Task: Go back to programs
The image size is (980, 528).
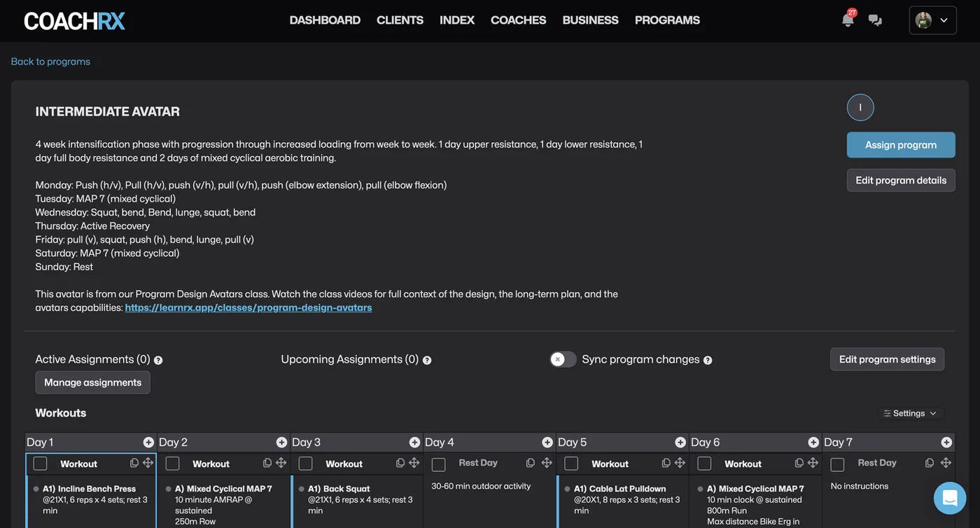Action: pos(50,62)
